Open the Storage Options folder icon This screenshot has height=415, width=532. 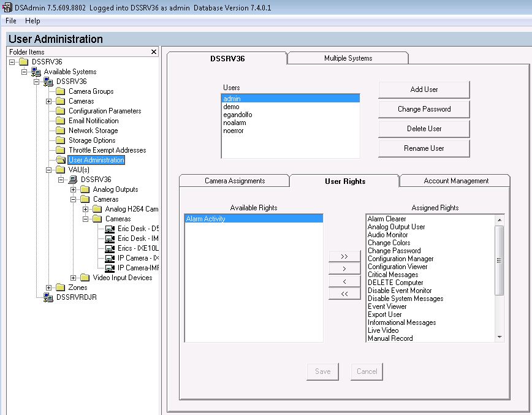(x=61, y=140)
